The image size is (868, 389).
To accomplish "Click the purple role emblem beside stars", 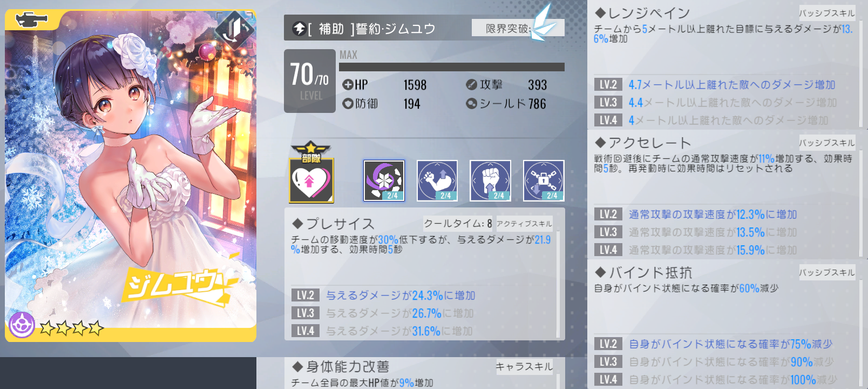I will tap(22, 325).
